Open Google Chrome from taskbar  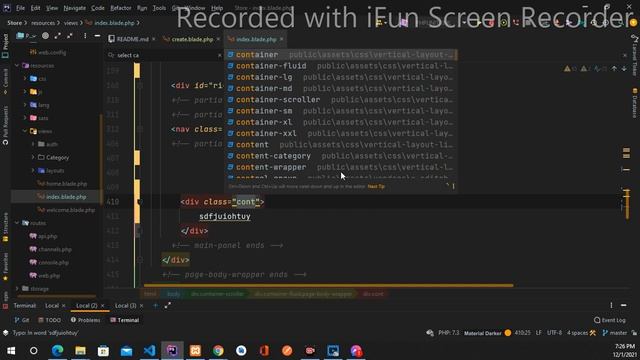pos(218,351)
